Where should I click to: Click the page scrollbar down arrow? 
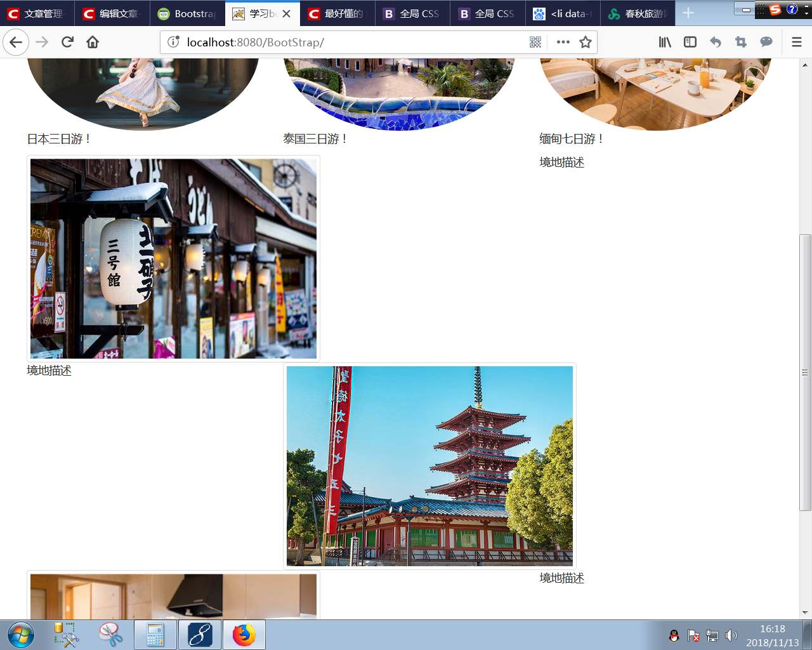[805, 613]
